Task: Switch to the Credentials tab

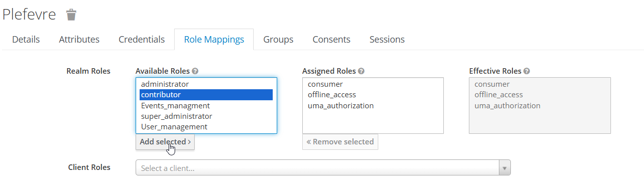Action: pos(142,39)
